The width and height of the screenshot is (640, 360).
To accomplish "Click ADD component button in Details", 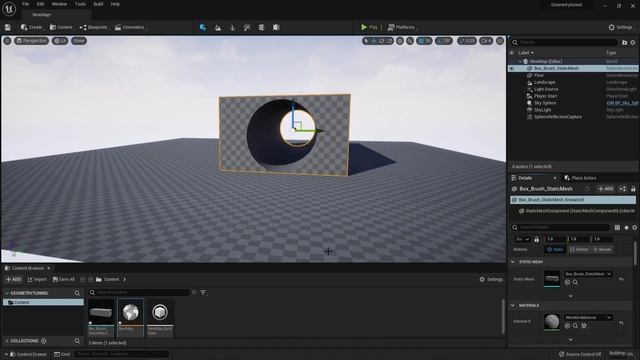I will click(606, 189).
